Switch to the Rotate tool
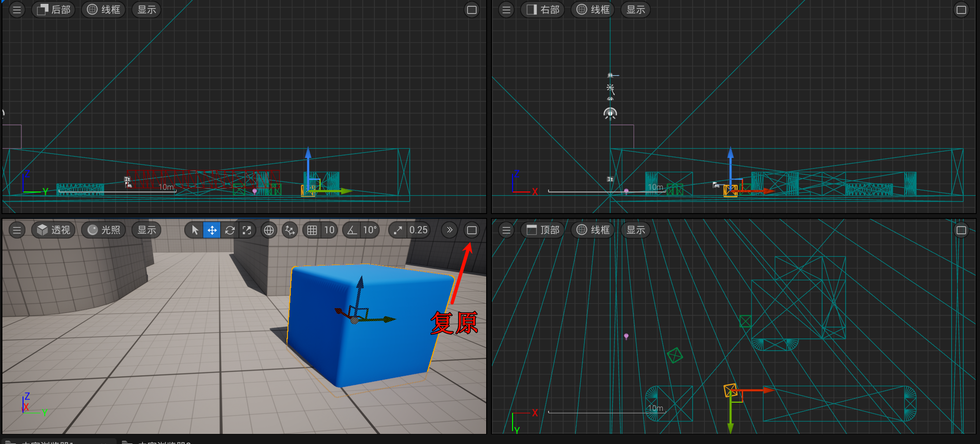This screenshot has width=980, height=444. 229,230
